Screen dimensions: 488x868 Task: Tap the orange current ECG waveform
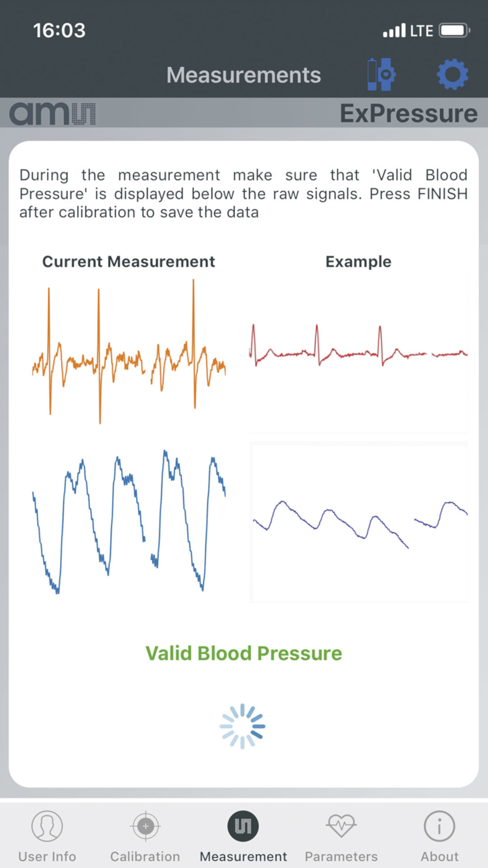[x=129, y=351]
